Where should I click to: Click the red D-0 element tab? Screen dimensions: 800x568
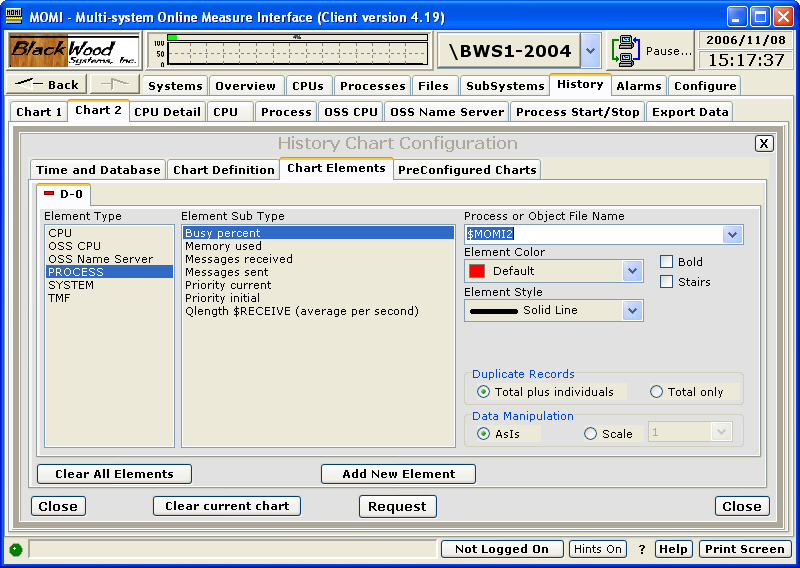[64, 194]
